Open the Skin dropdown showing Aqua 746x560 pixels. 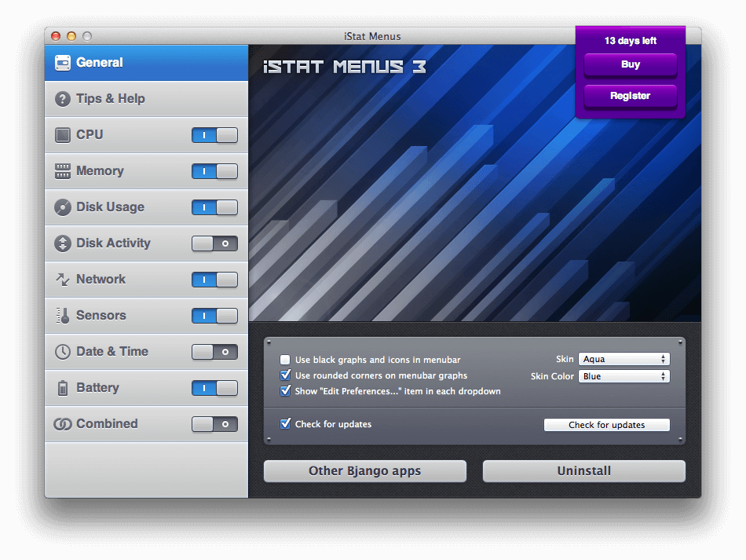[x=623, y=359]
